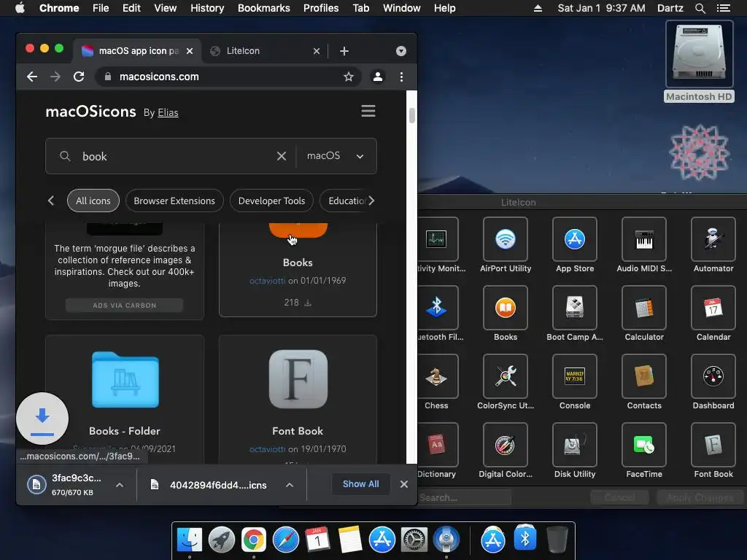Switch to the LiteIcon browser tab
The width and height of the screenshot is (747, 560).
264,51
